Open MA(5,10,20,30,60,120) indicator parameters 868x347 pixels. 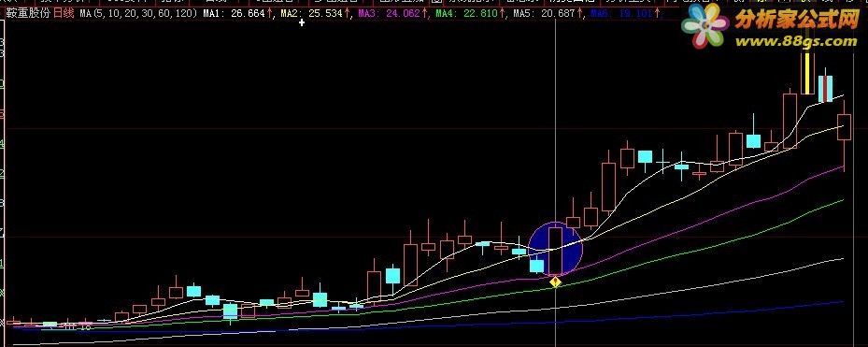tap(138, 12)
